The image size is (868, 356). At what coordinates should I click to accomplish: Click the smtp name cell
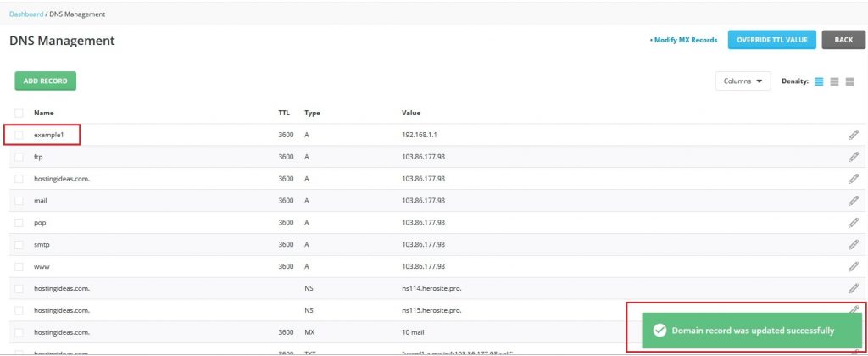point(42,244)
